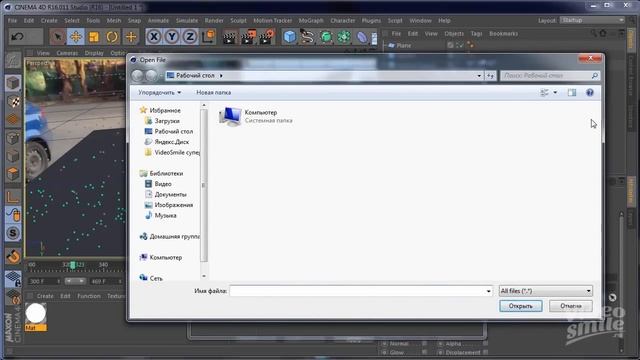This screenshot has height=360, width=640.
Task: Activate the Rotate tool in toolbar
Action: point(112,37)
